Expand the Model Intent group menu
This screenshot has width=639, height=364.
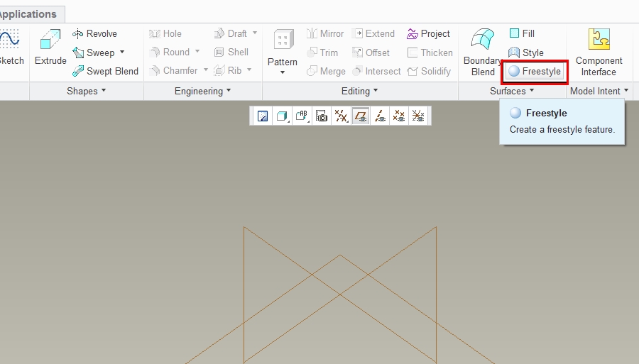pyautogui.click(x=599, y=91)
